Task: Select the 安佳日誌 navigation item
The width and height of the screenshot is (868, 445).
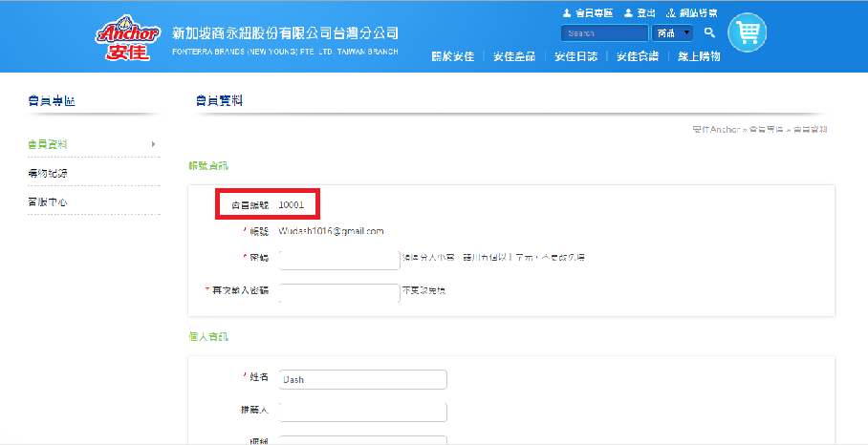Action: click(x=576, y=56)
